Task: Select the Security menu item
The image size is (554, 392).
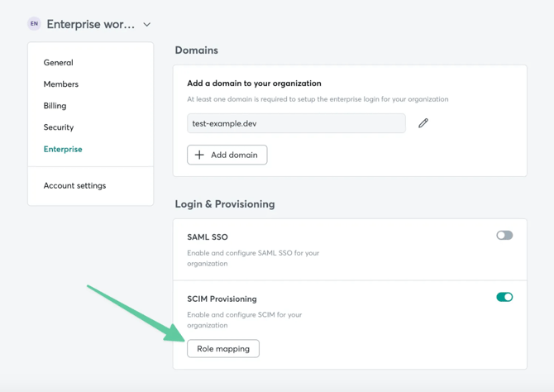Action: 58,127
